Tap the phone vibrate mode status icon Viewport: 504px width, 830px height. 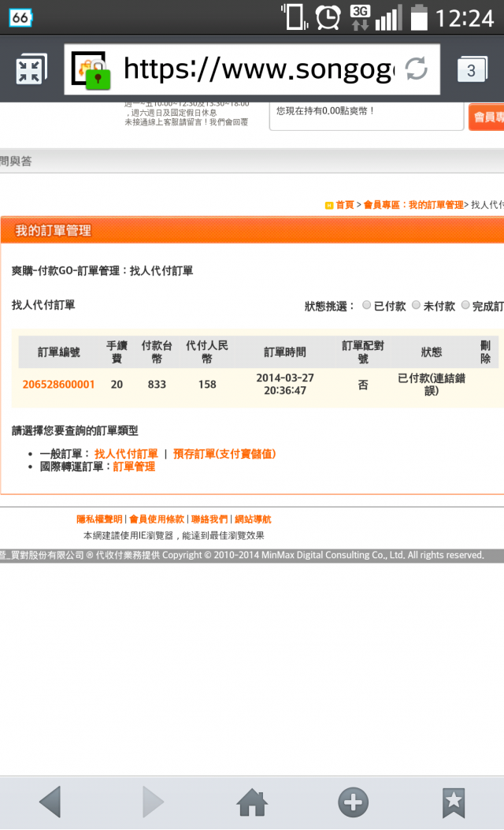294,17
